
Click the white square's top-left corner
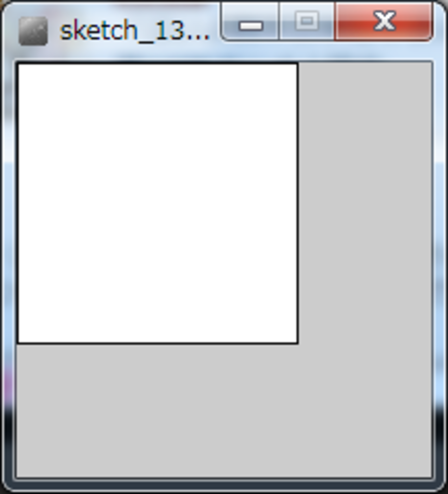(x=18, y=63)
